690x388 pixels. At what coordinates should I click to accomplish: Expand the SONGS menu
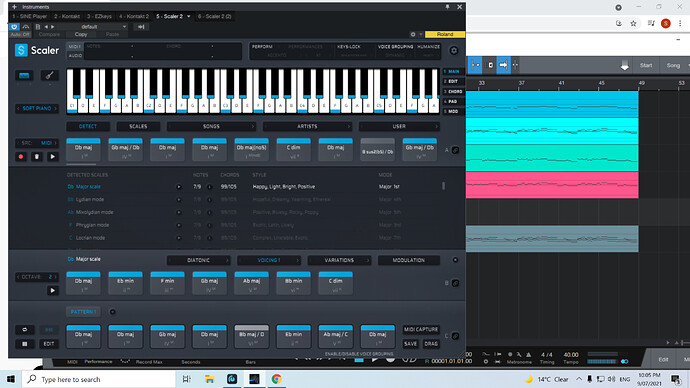click(x=211, y=126)
